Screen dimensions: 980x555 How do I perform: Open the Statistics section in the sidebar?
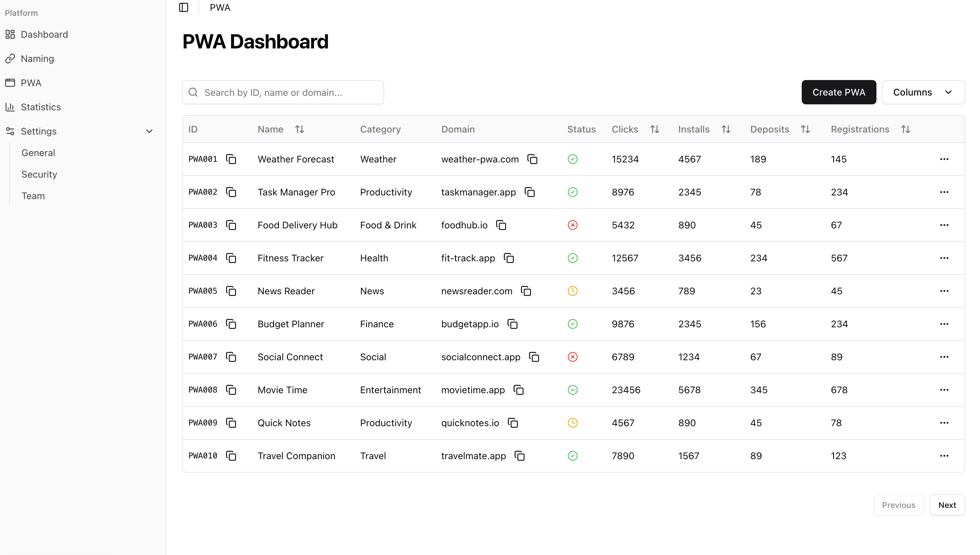[x=41, y=107]
